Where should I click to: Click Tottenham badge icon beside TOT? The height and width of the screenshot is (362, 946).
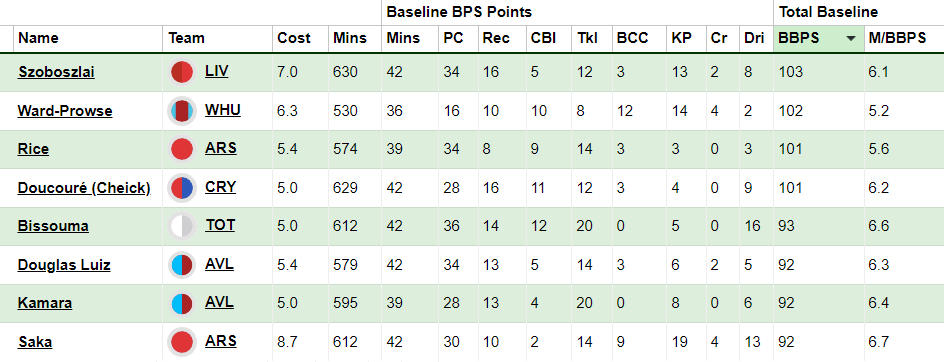pos(182,226)
